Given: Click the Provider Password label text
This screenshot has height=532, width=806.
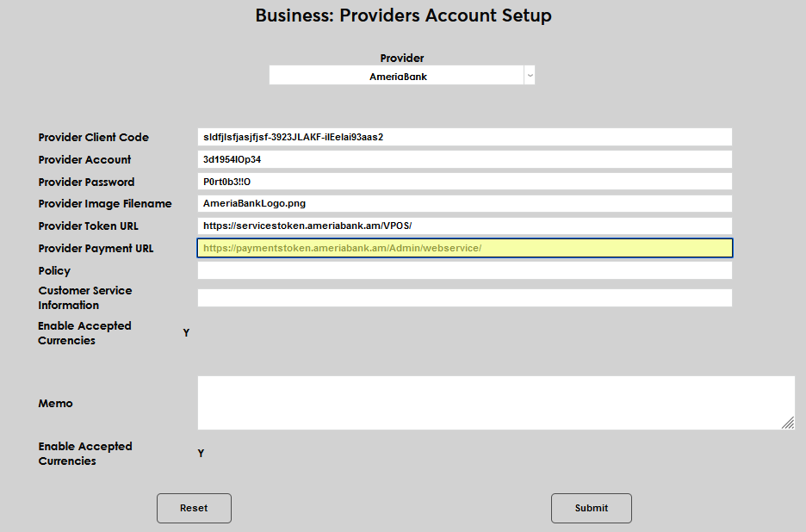Looking at the screenshot, I should [x=86, y=182].
